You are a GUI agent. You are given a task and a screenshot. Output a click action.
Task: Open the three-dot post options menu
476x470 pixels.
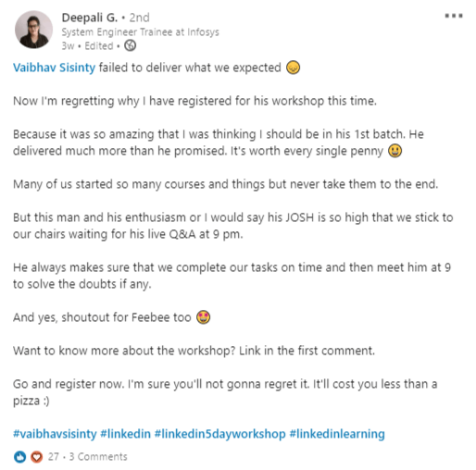tap(454, 16)
